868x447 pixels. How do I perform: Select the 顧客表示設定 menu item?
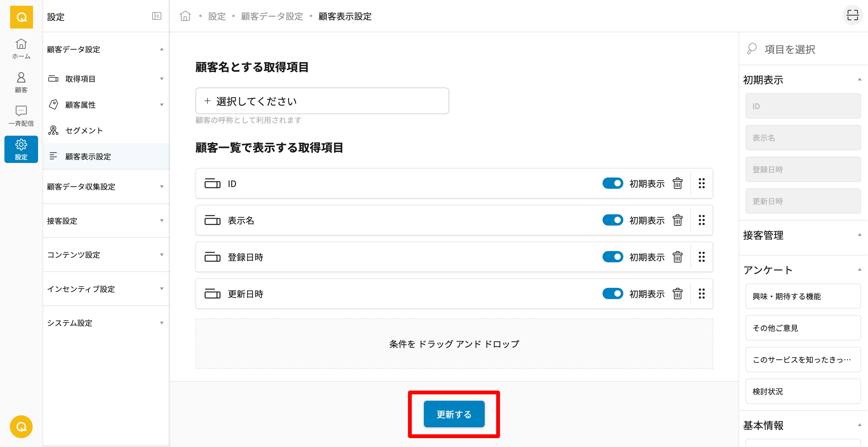88,157
